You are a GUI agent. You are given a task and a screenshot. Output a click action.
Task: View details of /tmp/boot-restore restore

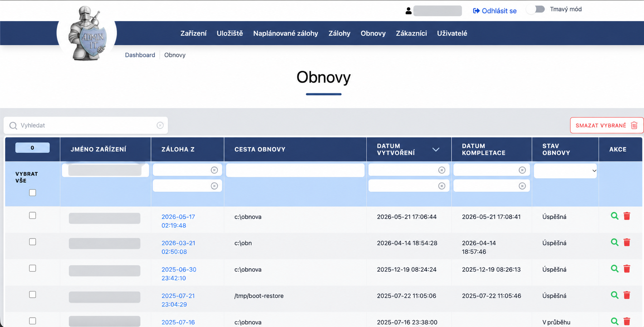click(615, 295)
